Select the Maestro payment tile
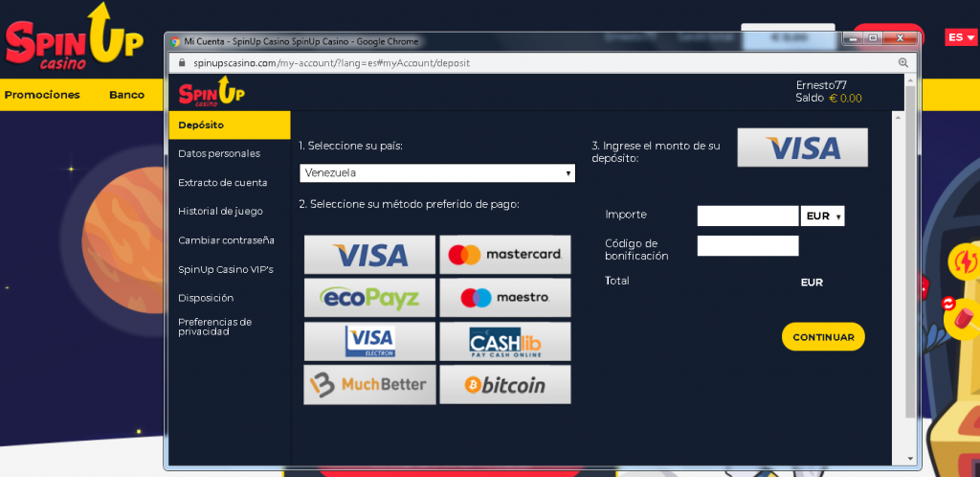Screen dimensions: 980x477 pyautogui.click(x=505, y=298)
